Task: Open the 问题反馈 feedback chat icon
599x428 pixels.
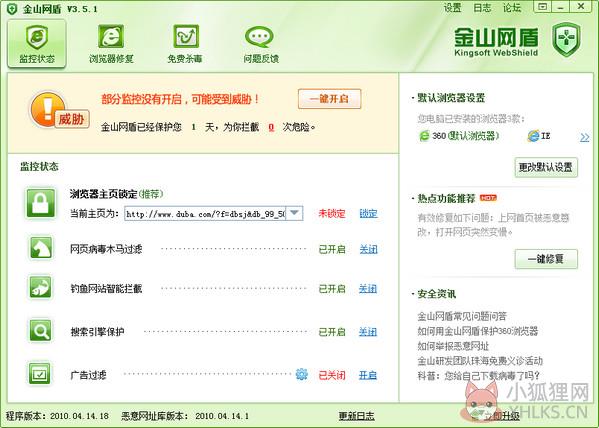Action: pos(259,37)
